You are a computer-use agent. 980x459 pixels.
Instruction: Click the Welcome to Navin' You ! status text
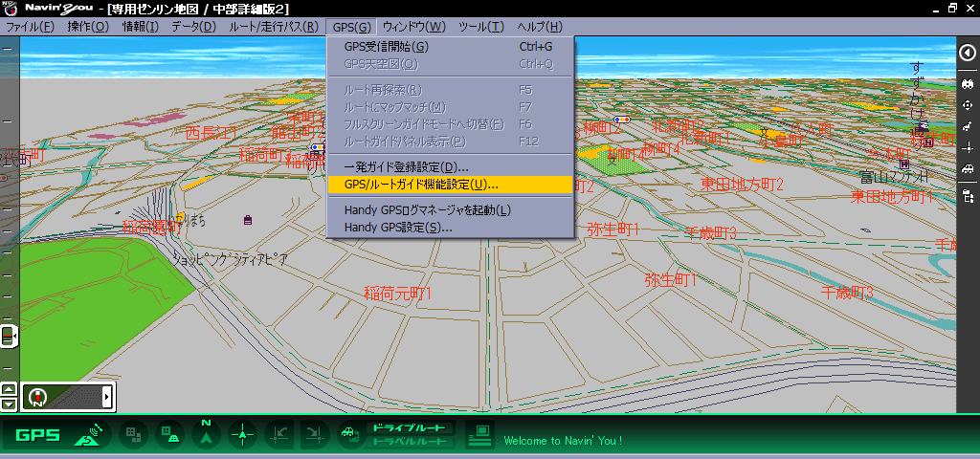pos(563,441)
